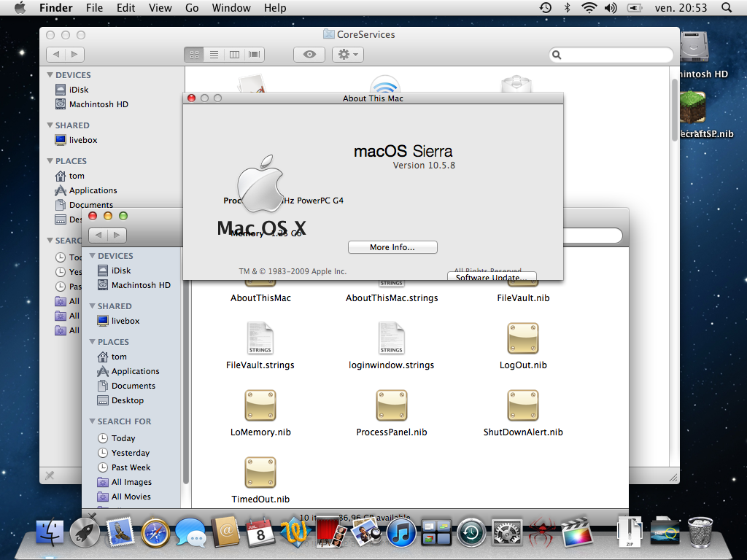Select All Movies in front Finder sidebar
Screen dimensions: 747x560
pyautogui.click(x=124, y=496)
